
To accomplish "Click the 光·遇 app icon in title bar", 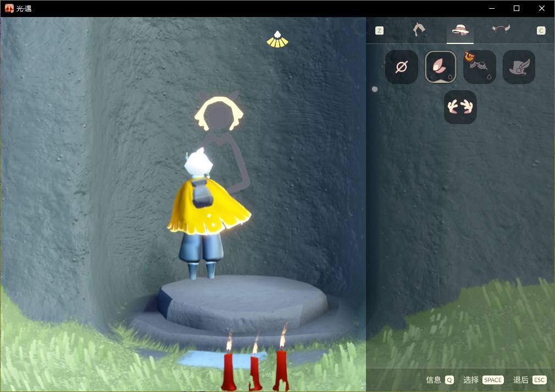I will (9, 8).
